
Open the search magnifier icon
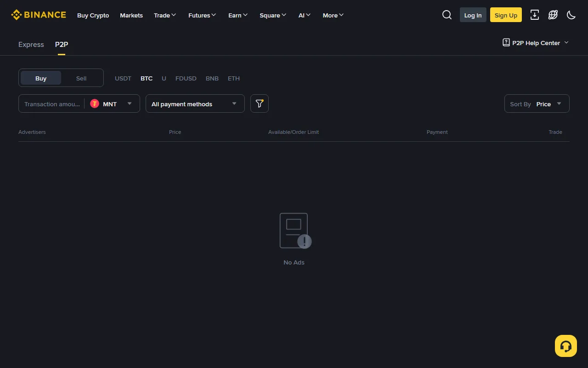click(447, 15)
